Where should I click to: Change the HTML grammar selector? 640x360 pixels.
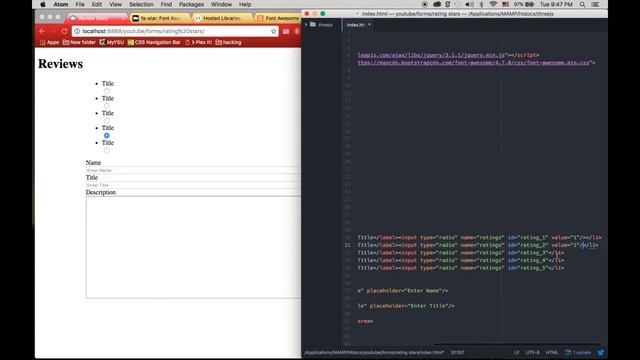552,353
